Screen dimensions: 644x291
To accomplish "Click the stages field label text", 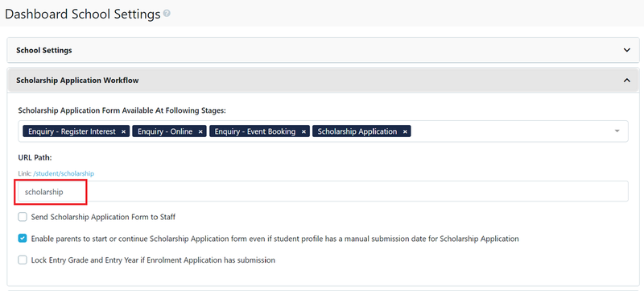I will [122, 110].
